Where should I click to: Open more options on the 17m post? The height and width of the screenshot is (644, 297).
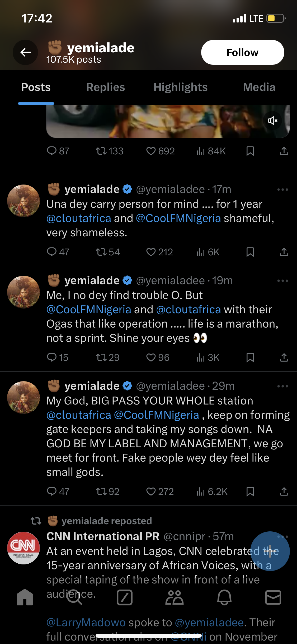282,190
